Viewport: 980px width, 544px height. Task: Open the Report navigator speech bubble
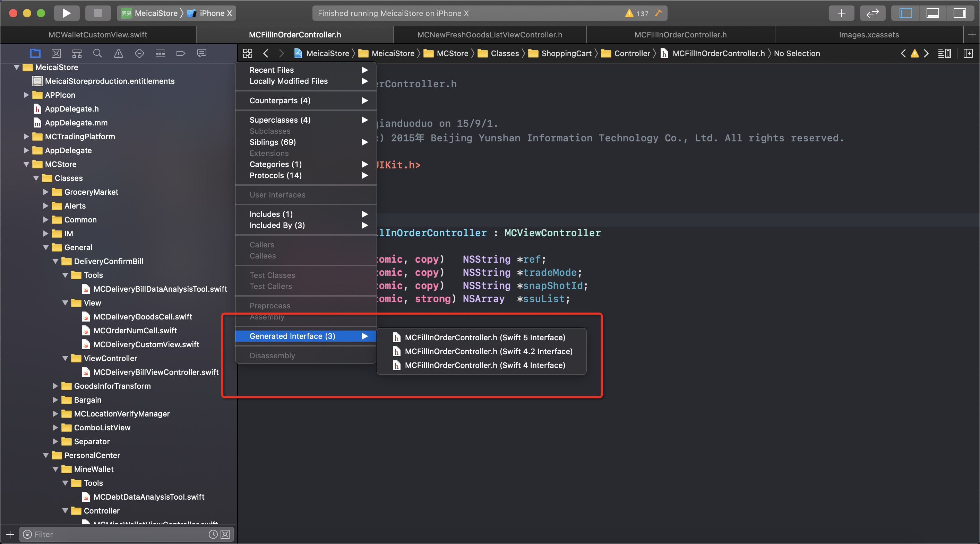tap(201, 53)
